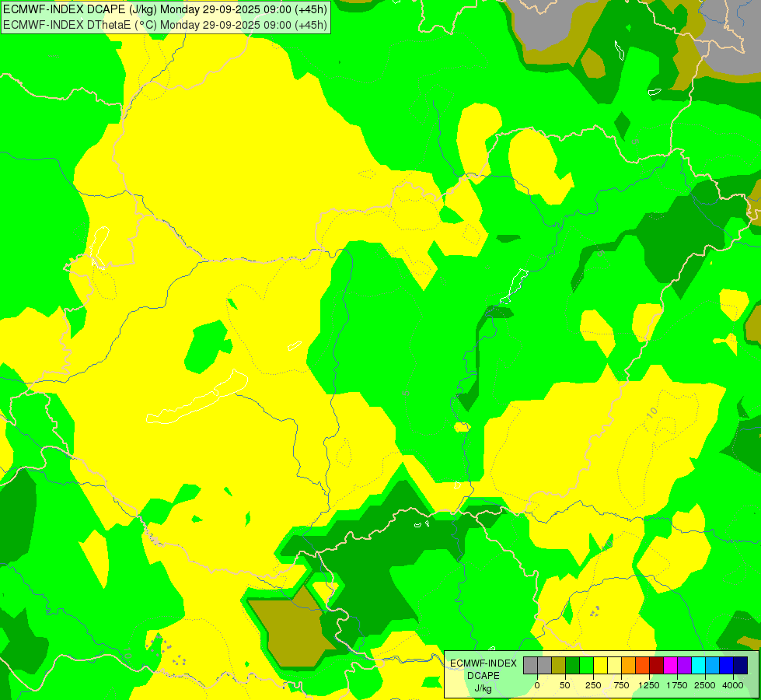Select the DThetaE (°C) title line
This screenshot has width=761, height=700.
pyautogui.click(x=165, y=25)
